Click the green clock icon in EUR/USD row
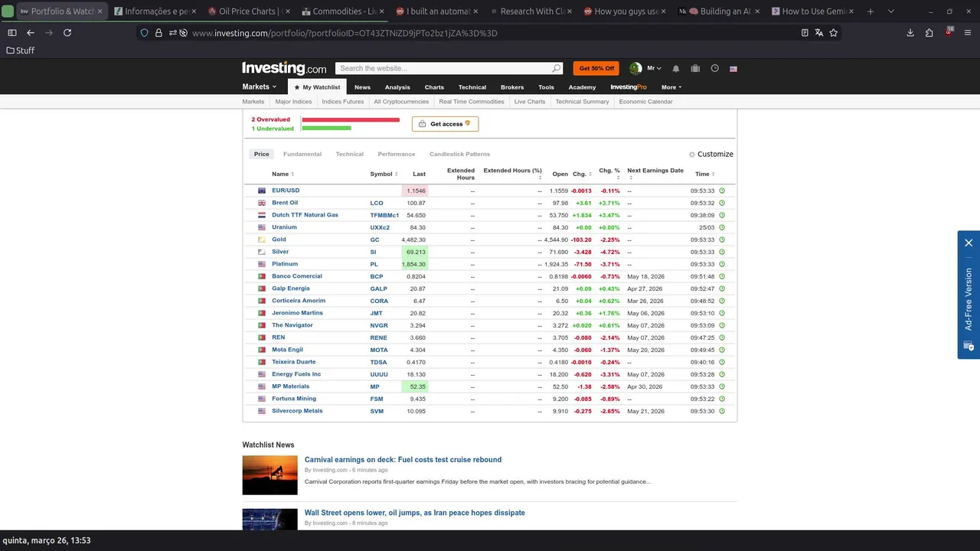Viewport: 980px width, 551px height. pyautogui.click(x=722, y=191)
